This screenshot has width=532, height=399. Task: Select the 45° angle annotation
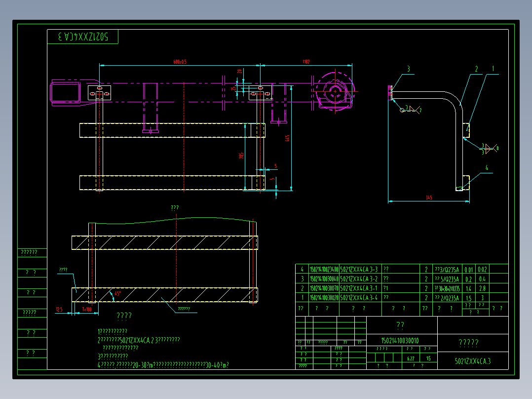(x=118, y=294)
